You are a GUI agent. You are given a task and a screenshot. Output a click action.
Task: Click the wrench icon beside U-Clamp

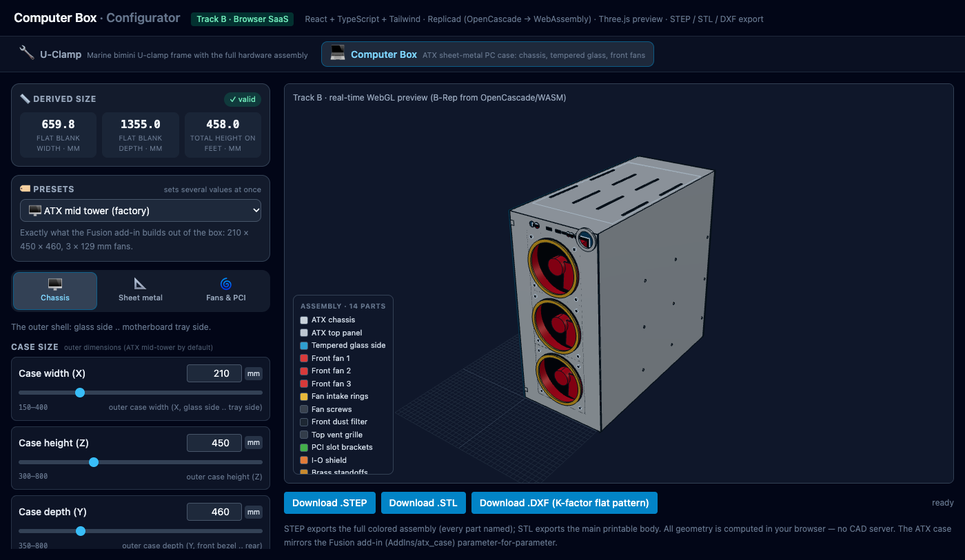[27, 53]
